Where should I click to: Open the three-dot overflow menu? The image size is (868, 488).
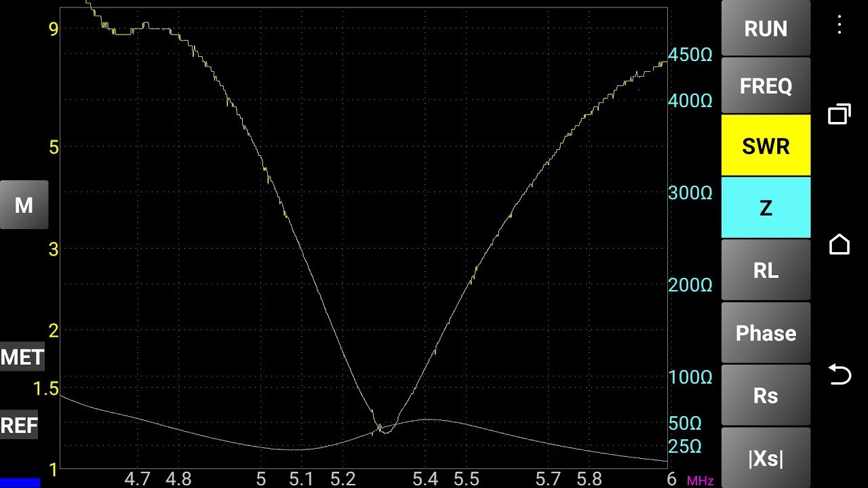click(840, 25)
